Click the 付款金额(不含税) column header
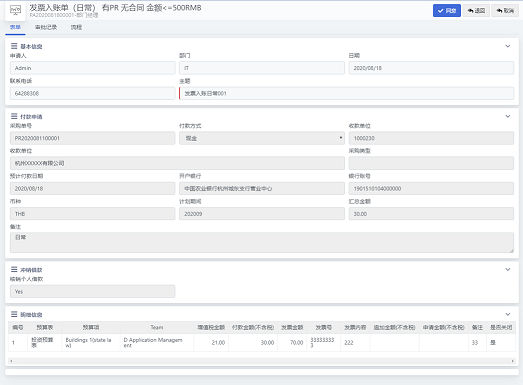This screenshot has height=385, width=523. pyautogui.click(x=253, y=328)
